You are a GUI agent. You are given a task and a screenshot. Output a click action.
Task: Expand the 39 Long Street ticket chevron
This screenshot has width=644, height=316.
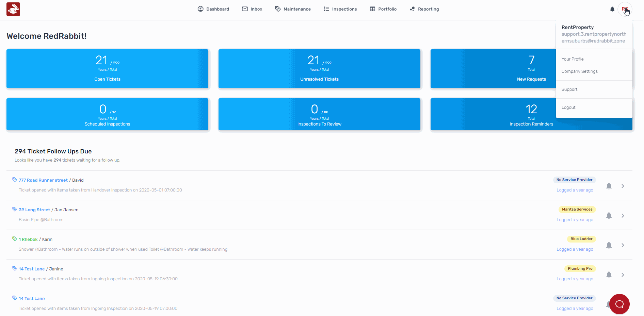tap(623, 216)
